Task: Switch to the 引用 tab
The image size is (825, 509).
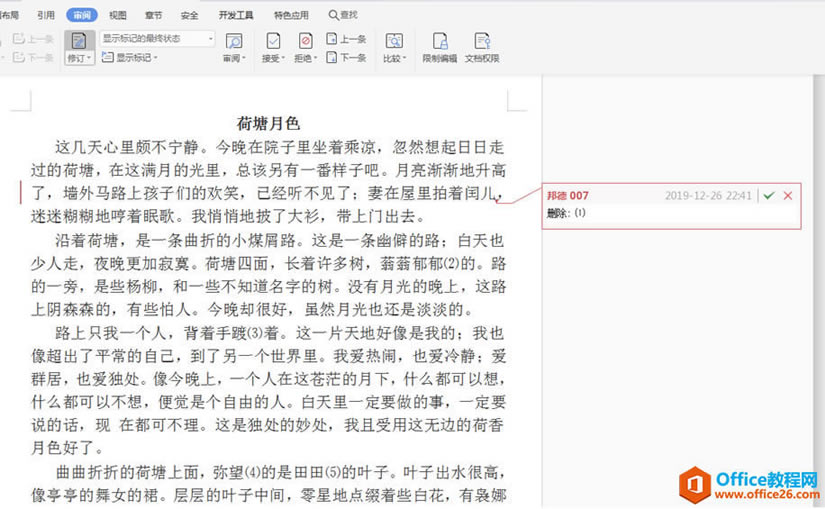Action: pos(46,15)
